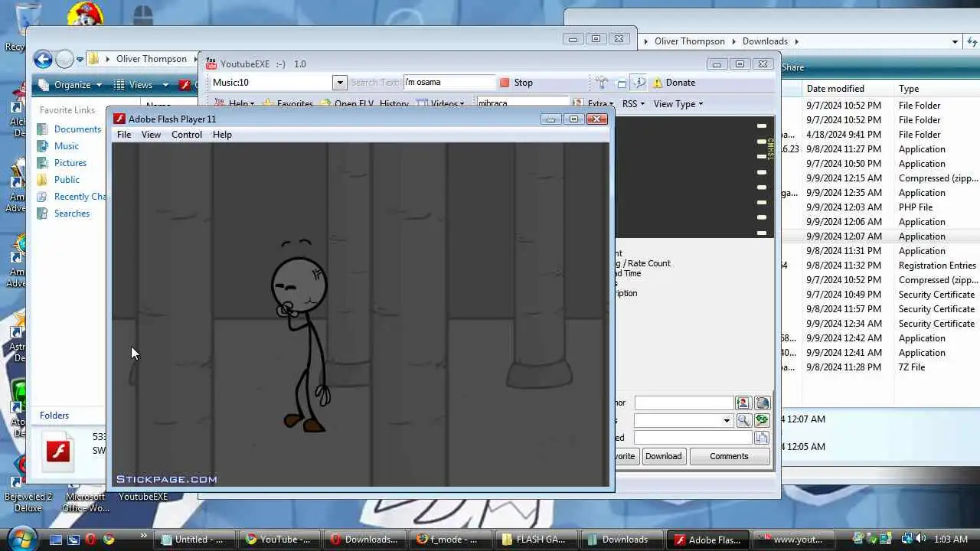Image resolution: width=980 pixels, height=551 pixels.
Task: Expand the combo box beside the magnifier icon
Action: tap(727, 420)
